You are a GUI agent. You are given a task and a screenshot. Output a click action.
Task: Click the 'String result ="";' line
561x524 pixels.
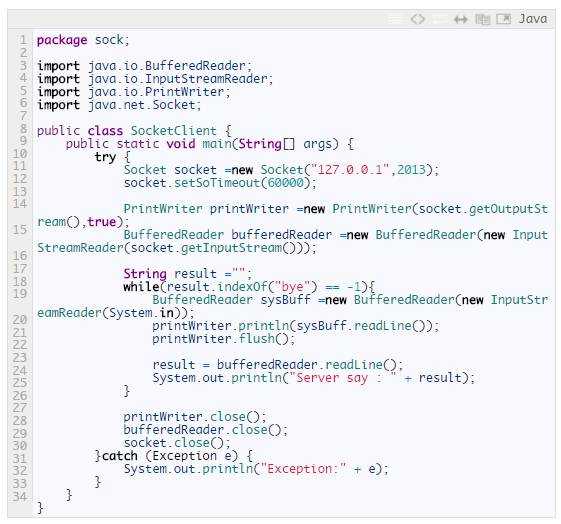pyautogui.click(x=188, y=274)
